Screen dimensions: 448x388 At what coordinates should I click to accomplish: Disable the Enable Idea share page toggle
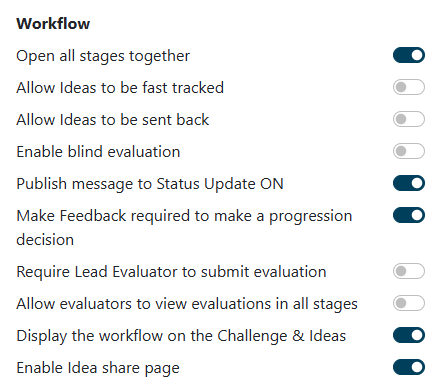(x=409, y=367)
